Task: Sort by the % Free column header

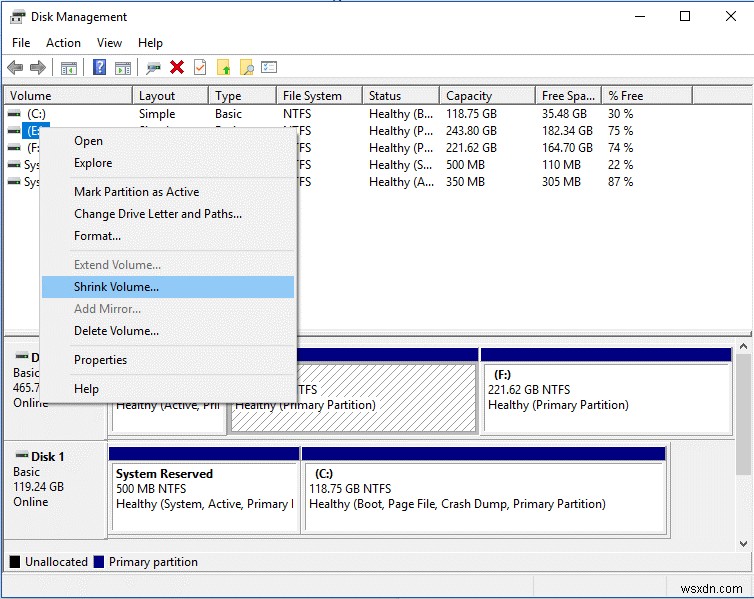Action: click(x=647, y=96)
